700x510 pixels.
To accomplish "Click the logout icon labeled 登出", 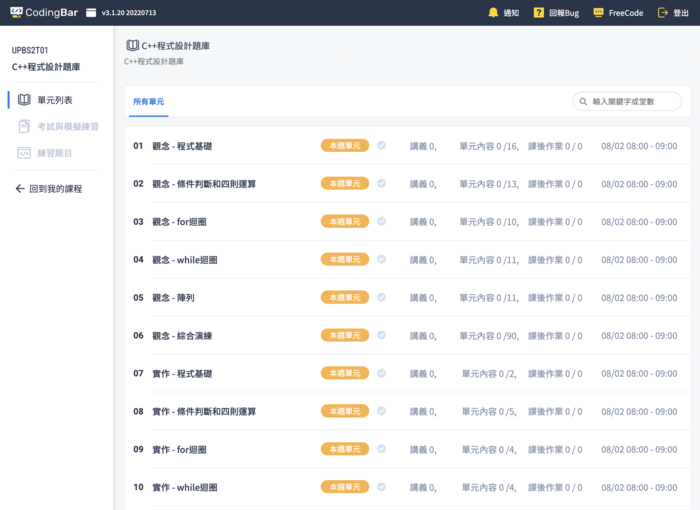I will (x=662, y=13).
